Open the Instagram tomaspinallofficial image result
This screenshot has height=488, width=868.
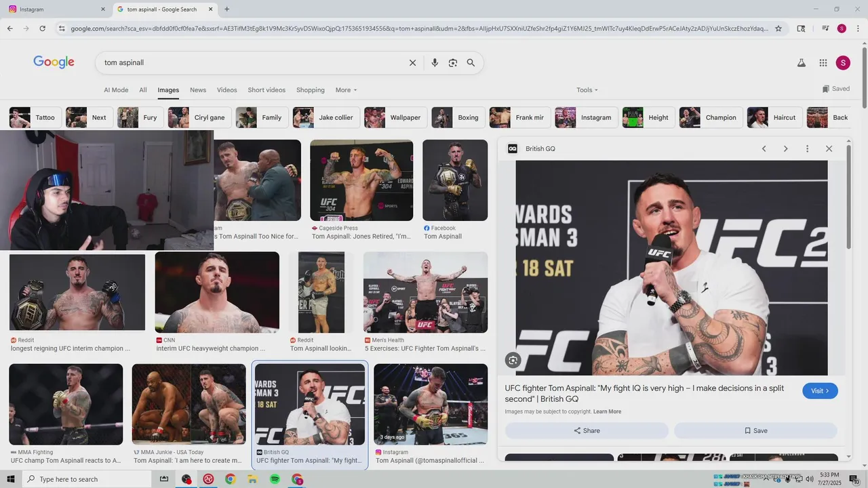pyautogui.click(x=431, y=405)
